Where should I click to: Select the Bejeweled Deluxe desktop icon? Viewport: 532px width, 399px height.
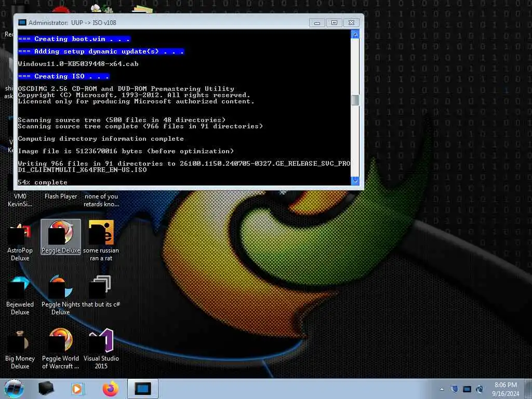tap(20, 295)
